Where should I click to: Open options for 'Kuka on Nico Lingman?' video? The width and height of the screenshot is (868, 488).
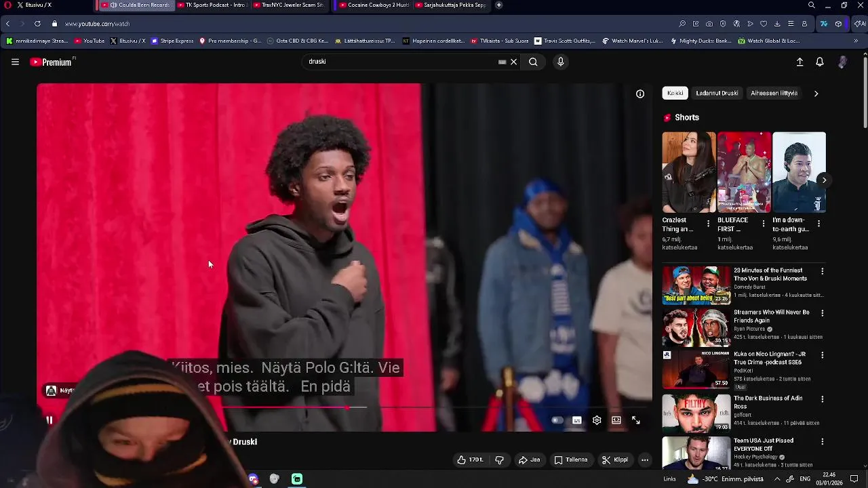coord(823,355)
